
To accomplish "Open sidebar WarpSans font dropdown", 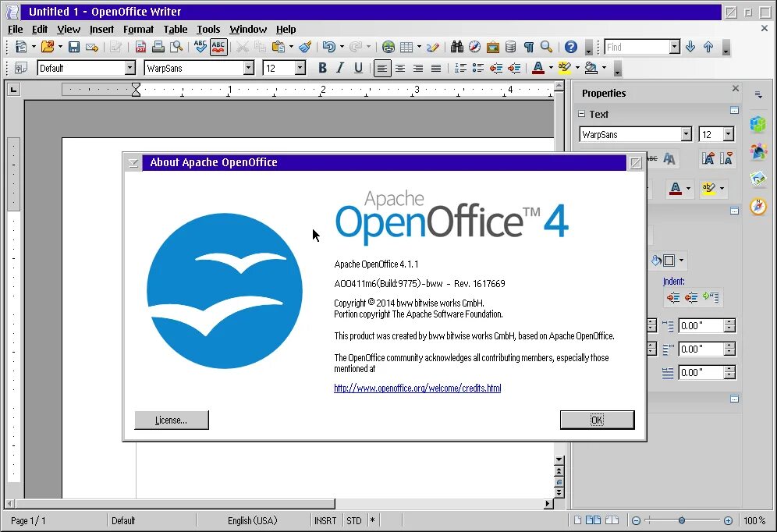I will [686, 134].
